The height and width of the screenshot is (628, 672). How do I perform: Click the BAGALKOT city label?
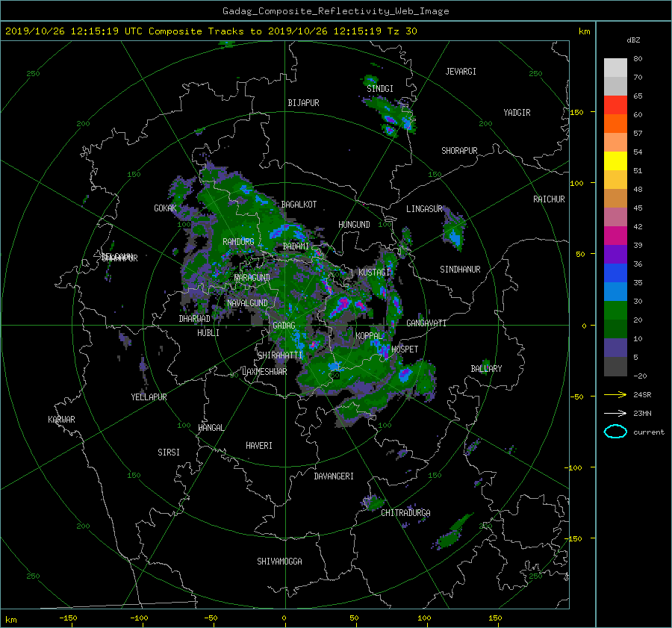click(x=299, y=205)
